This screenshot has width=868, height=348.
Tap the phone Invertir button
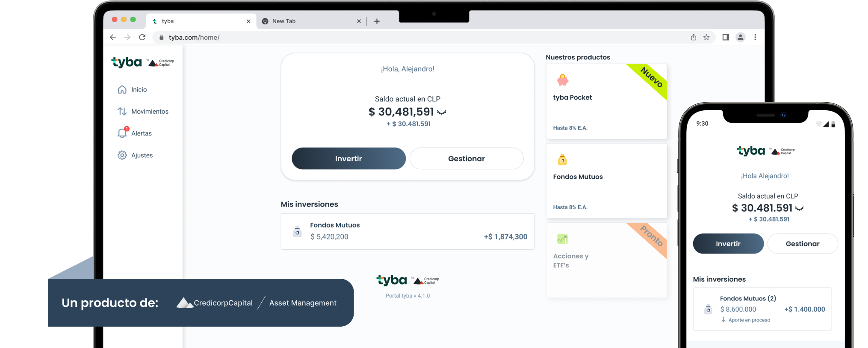[x=728, y=244]
